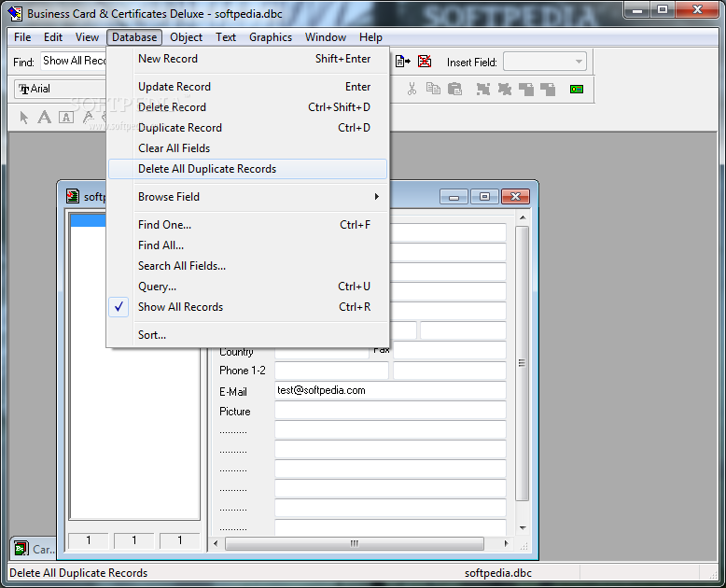
Task: Select the framed text box tool
Action: (x=66, y=118)
